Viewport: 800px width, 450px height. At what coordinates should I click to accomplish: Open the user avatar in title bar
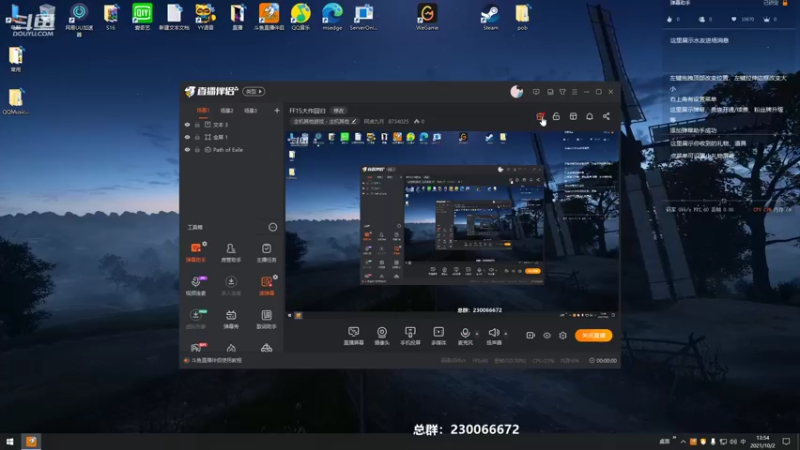[516, 91]
